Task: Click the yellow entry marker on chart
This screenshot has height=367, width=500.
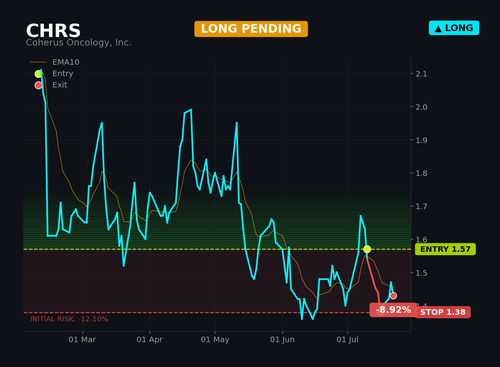Action: pyautogui.click(x=367, y=249)
